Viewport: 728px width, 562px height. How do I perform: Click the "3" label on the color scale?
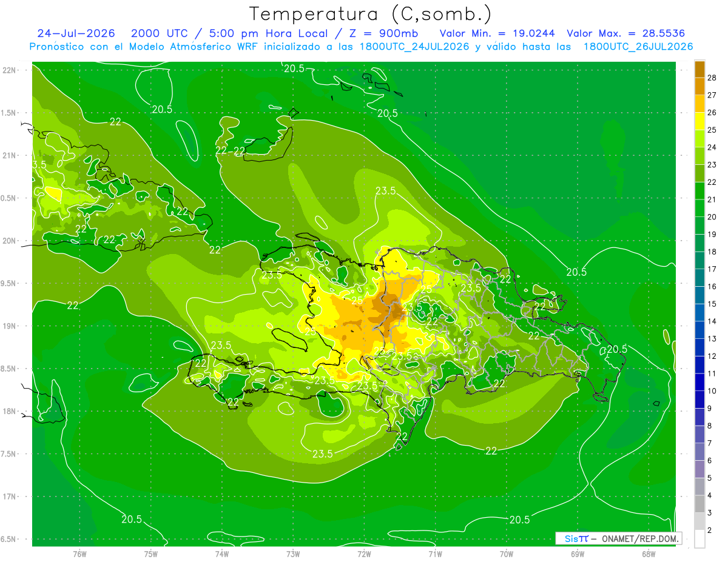[710, 513]
